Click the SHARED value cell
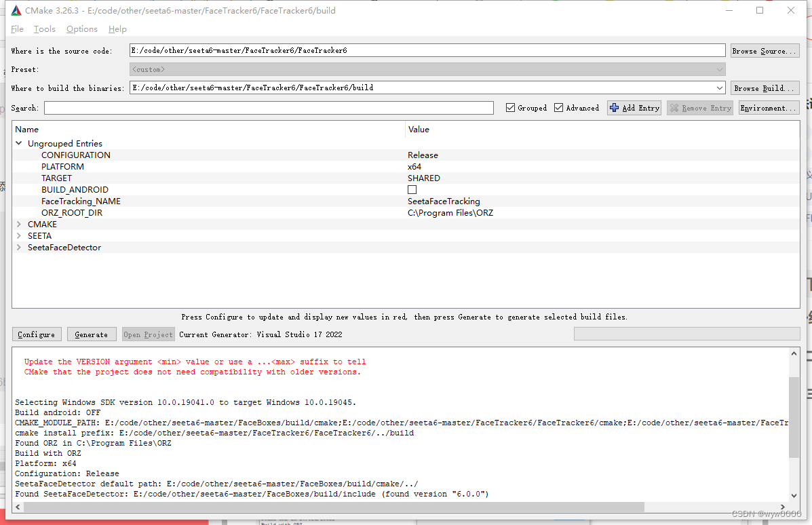Viewport: 812px width, 525px height. pos(423,178)
